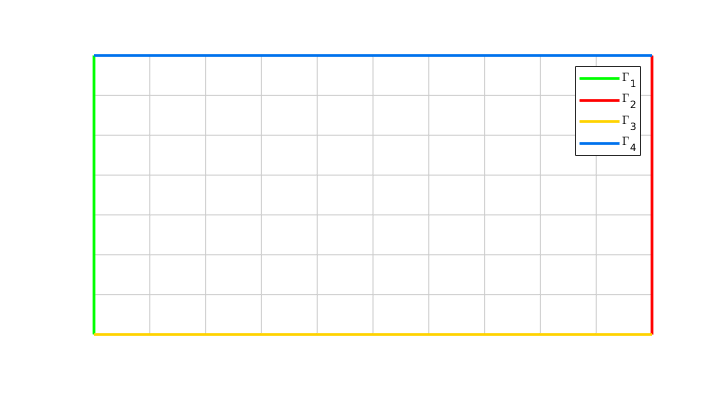Pick the corner where yellow and red edges meet
The image size is (720, 405).
point(652,334)
